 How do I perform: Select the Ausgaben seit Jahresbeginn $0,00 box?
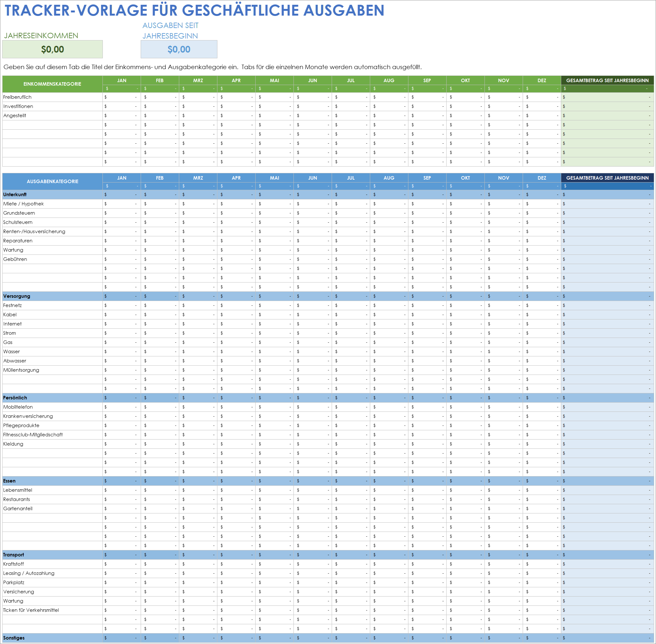pyautogui.click(x=179, y=49)
